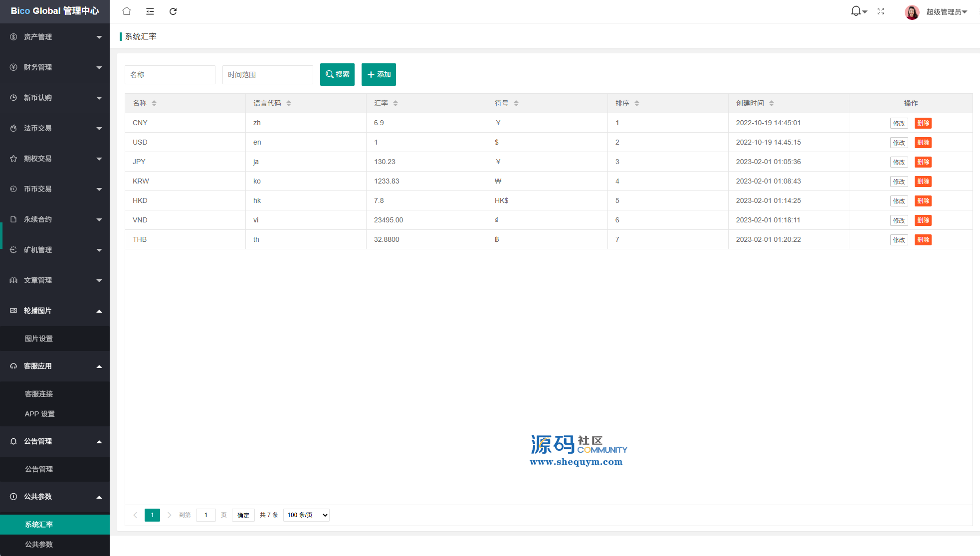Collapse the 轮播图片 menu section
The image size is (980, 556).
point(55,311)
